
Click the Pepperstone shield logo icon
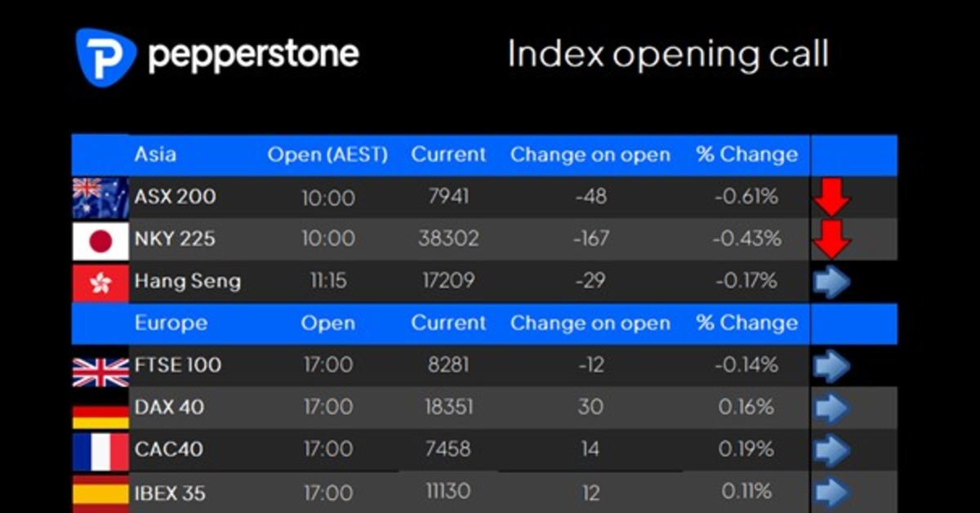coord(106,56)
